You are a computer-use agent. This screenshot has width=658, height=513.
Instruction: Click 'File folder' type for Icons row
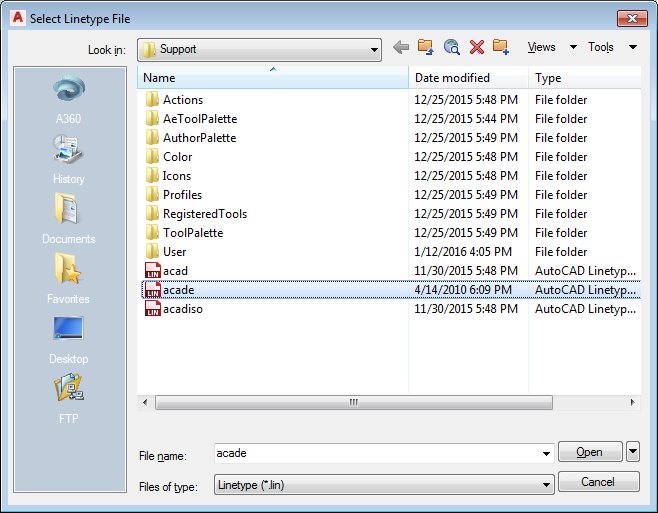[561, 175]
